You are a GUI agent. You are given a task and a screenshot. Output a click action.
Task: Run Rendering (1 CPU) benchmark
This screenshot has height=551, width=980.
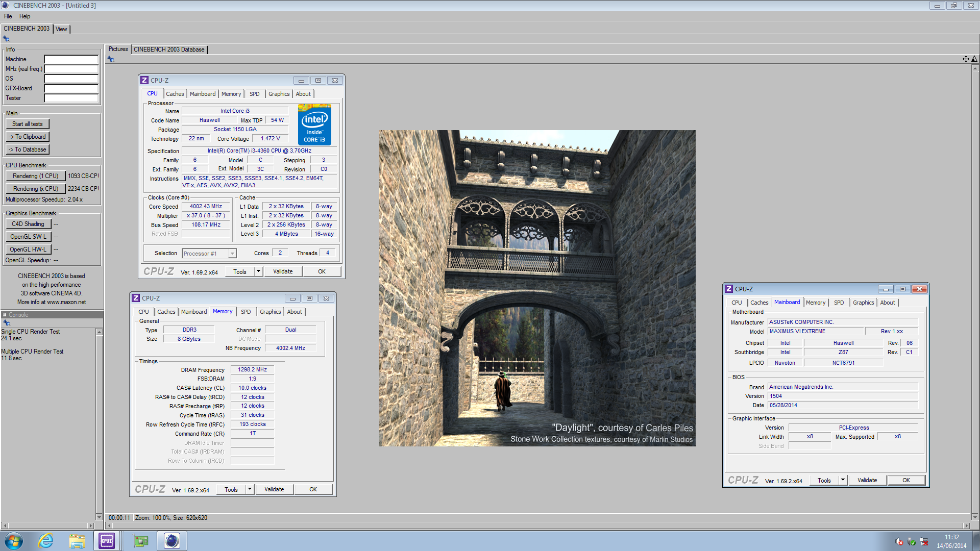[x=36, y=176]
